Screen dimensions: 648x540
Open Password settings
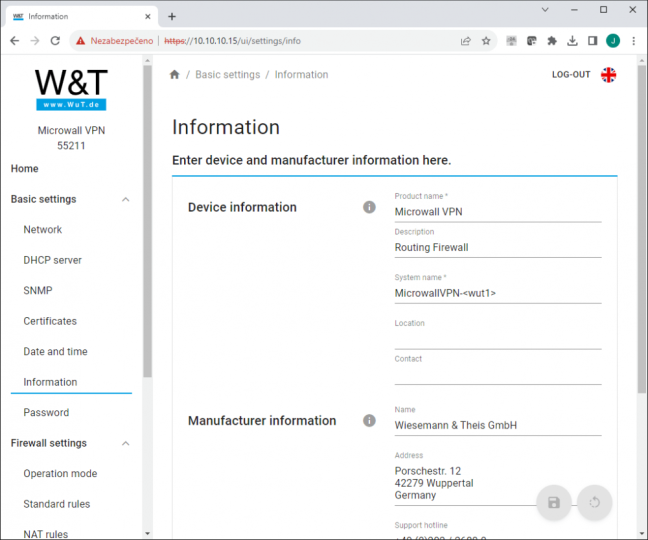click(x=46, y=412)
